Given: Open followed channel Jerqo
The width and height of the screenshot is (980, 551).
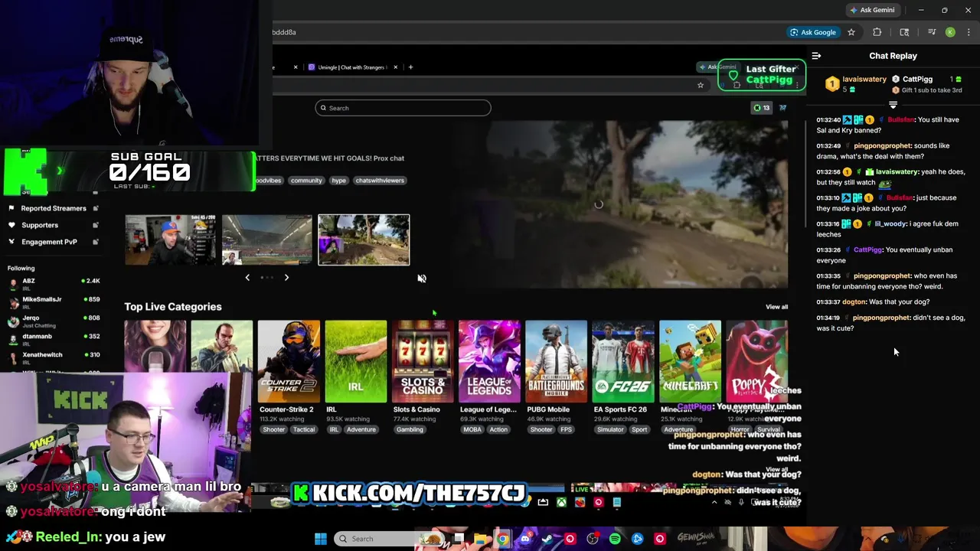Looking at the screenshot, I should [54, 320].
